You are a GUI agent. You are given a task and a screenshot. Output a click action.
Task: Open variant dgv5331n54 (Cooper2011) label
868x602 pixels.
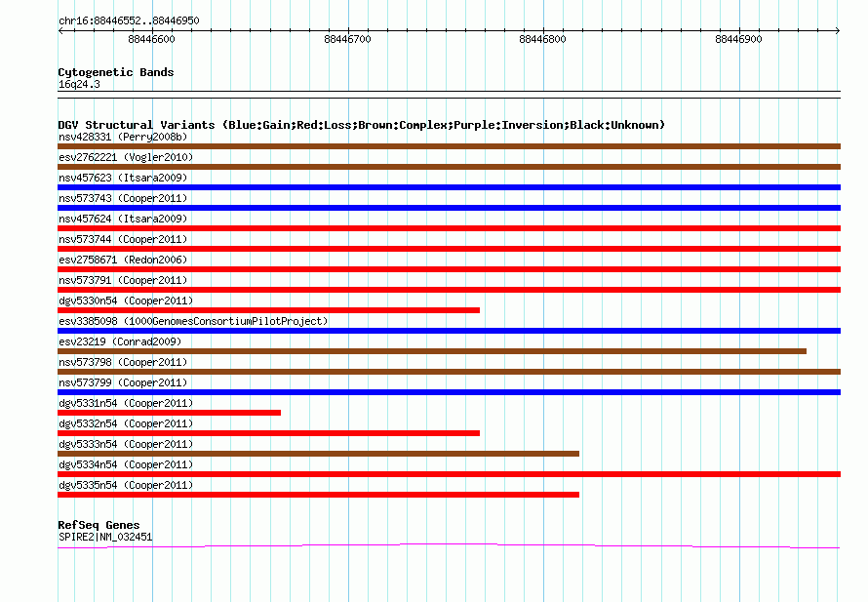126,403
